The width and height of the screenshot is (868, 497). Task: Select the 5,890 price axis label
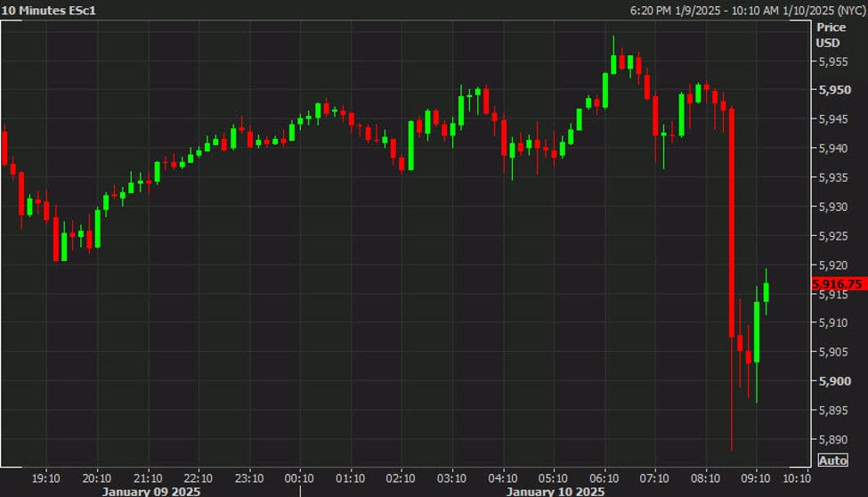click(x=833, y=439)
